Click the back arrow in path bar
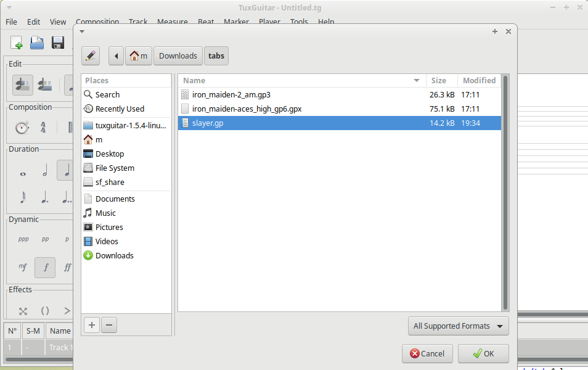 coord(116,55)
